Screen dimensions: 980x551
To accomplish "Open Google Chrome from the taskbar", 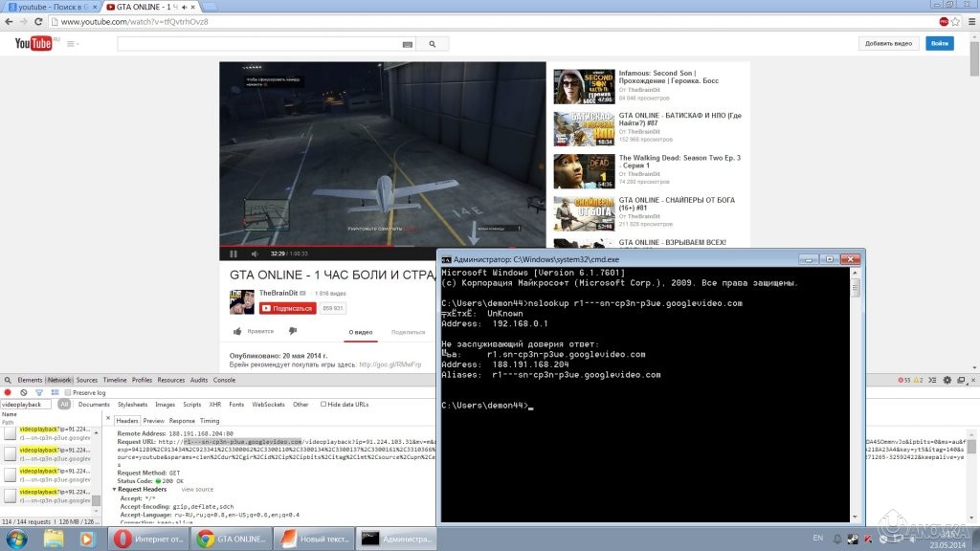I will coord(205,540).
